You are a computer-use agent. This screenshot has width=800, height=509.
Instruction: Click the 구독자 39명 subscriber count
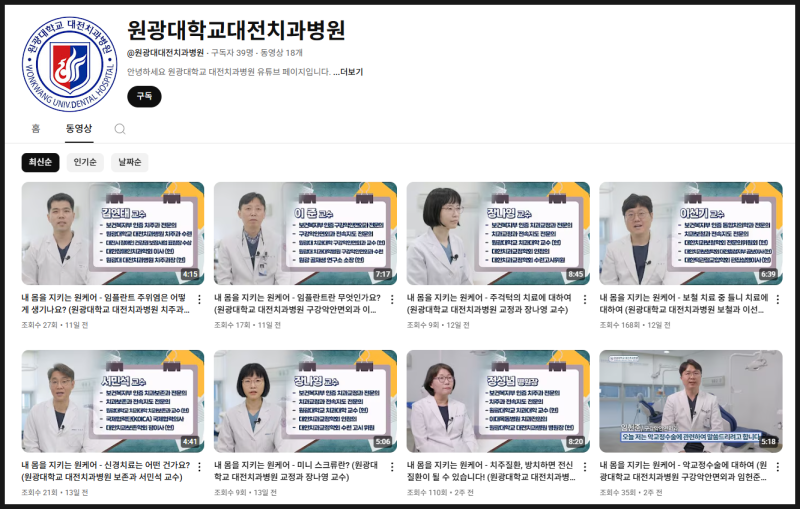pos(232,53)
